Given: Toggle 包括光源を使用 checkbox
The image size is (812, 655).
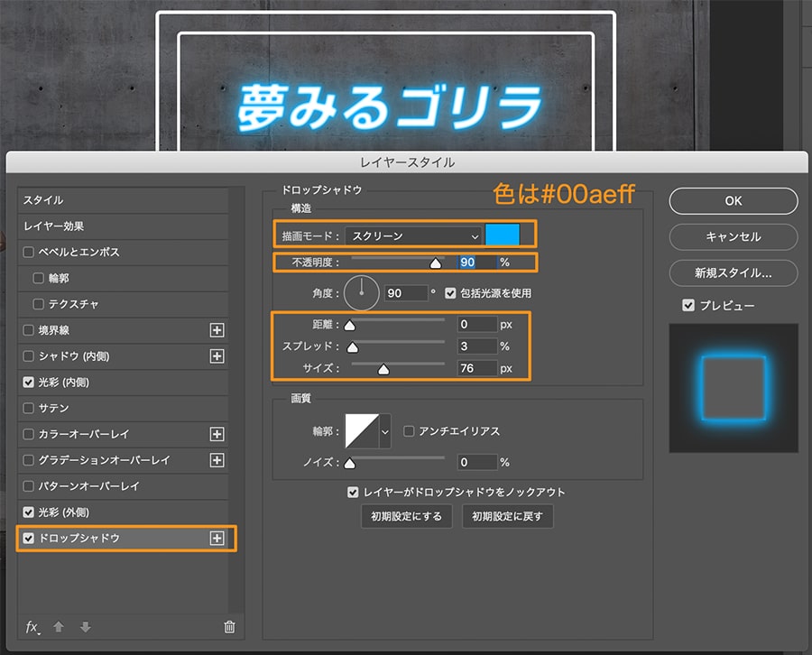Looking at the screenshot, I should coord(450,293).
